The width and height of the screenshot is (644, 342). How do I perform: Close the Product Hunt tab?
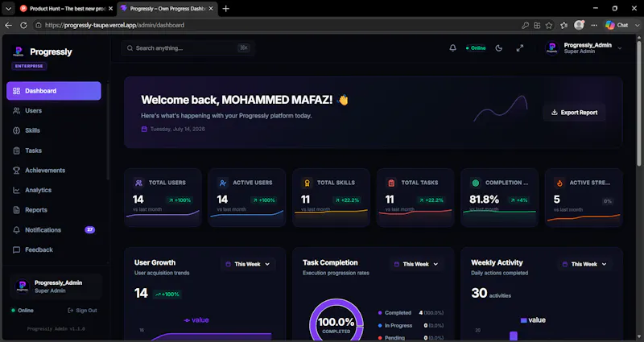click(110, 9)
